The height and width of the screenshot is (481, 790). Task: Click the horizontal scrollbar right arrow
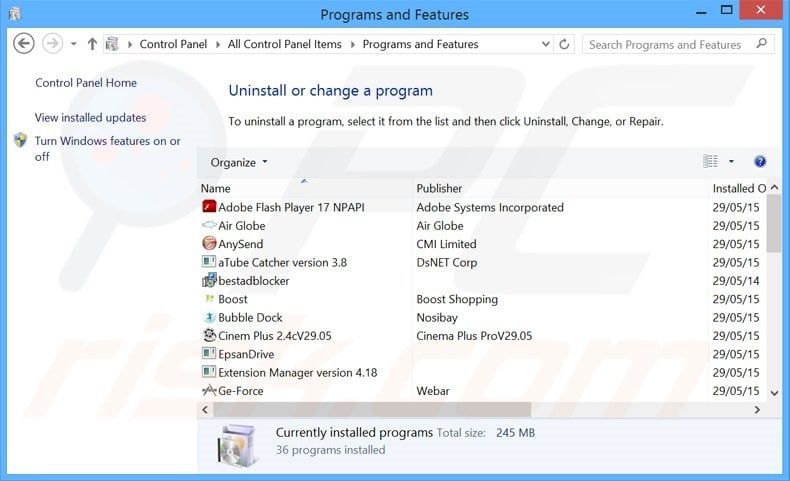tap(757, 409)
